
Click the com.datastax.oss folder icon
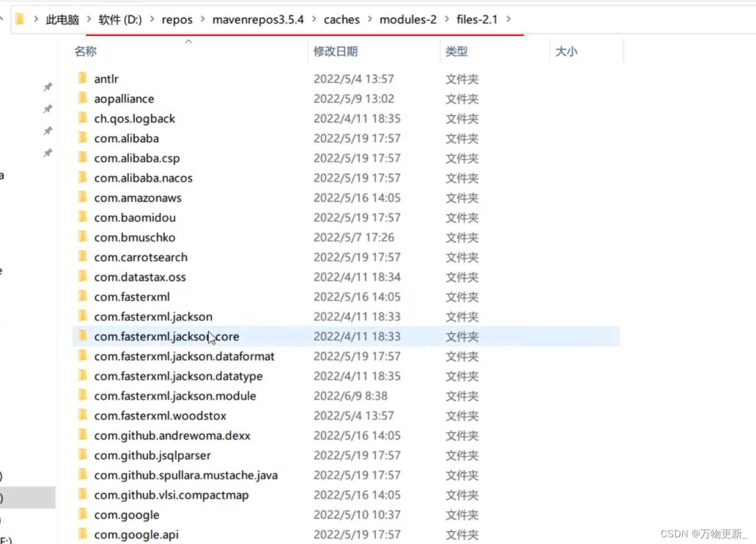(83, 276)
